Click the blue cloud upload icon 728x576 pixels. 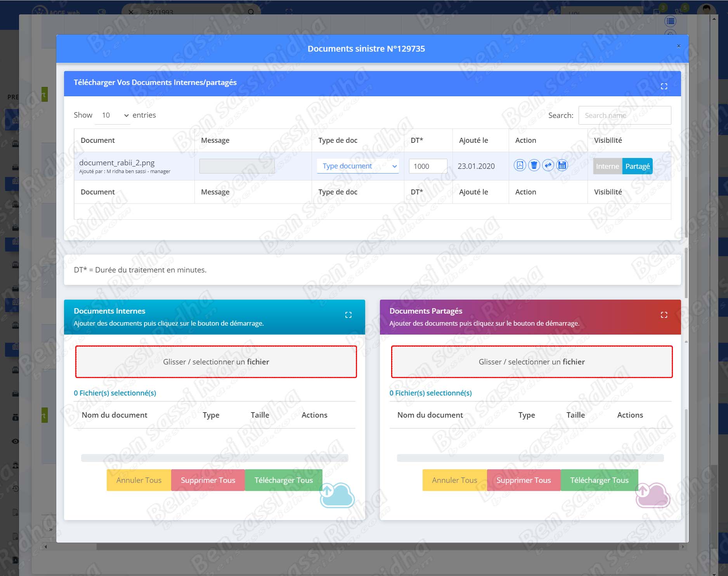337,495
